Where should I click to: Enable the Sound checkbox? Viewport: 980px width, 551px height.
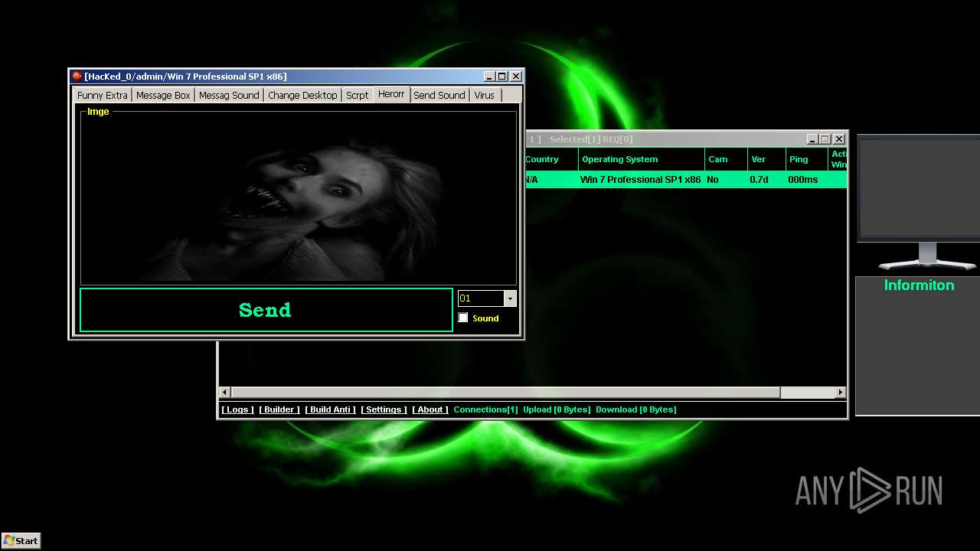pos(463,318)
